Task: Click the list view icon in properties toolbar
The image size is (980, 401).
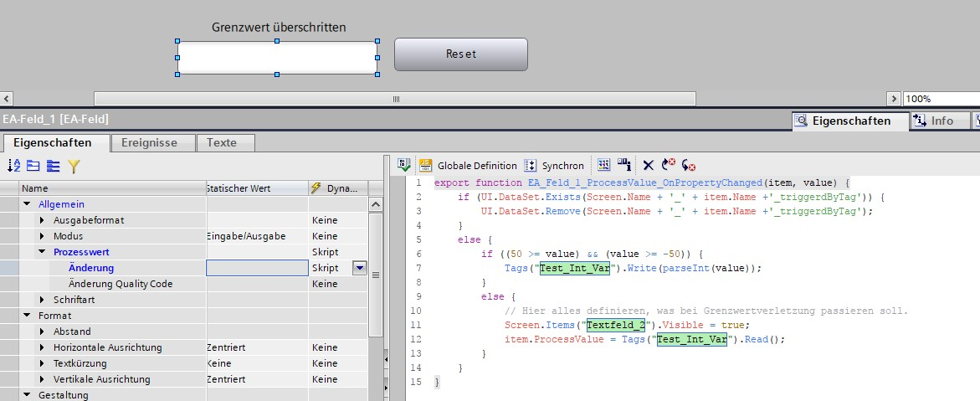Action: [53, 166]
